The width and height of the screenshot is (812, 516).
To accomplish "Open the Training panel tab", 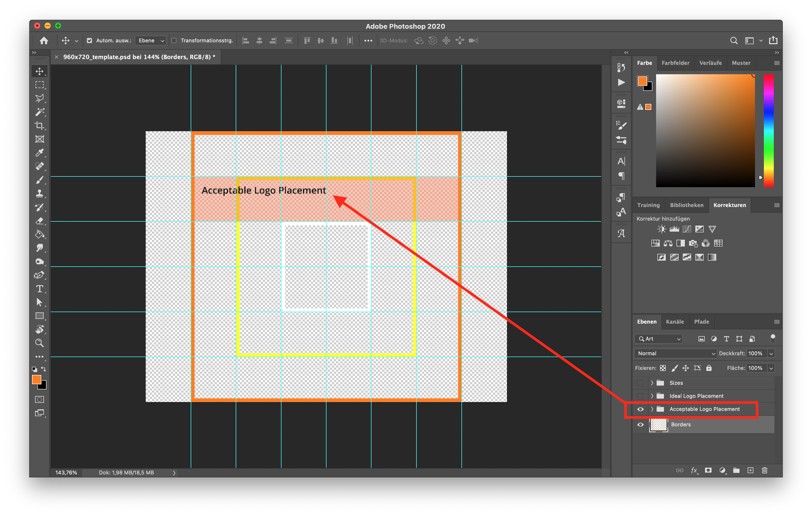I will [648, 205].
